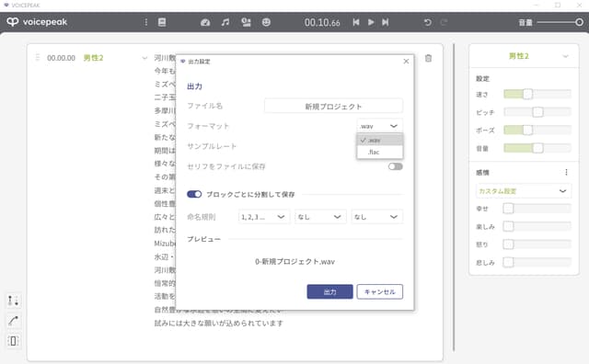589x364 pixels.
Task: Open the third naming rule 'なし' dropdown
Action: [376, 217]
